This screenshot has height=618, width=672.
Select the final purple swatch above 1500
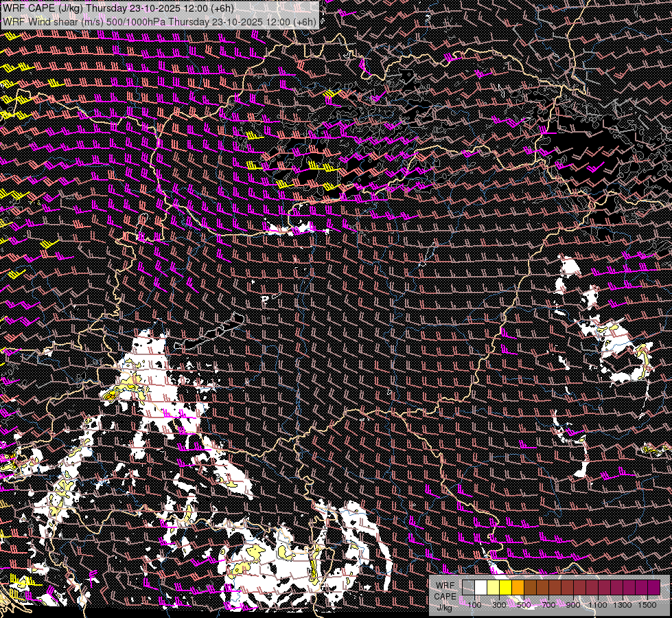click(653, 587)
